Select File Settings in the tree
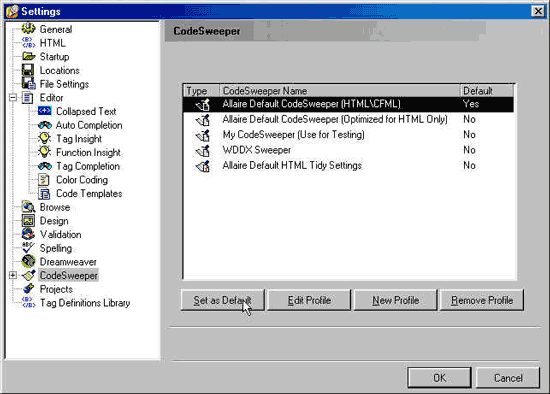Viewport: 550px width, 394px height. tap(64, 84)
